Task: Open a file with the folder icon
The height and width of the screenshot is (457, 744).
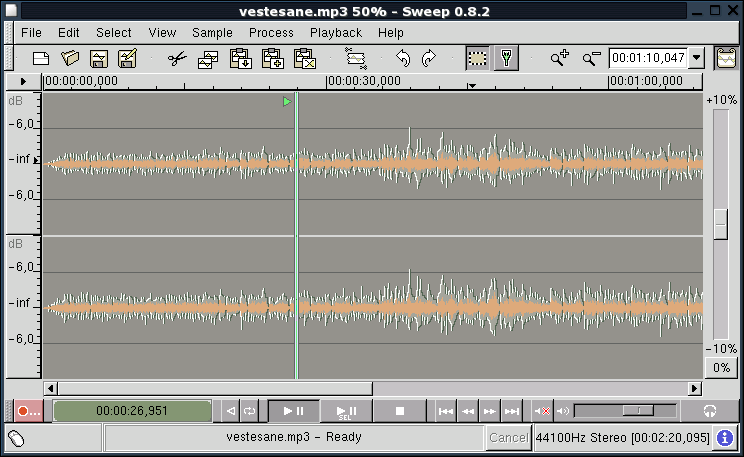Action: (70, 59)
